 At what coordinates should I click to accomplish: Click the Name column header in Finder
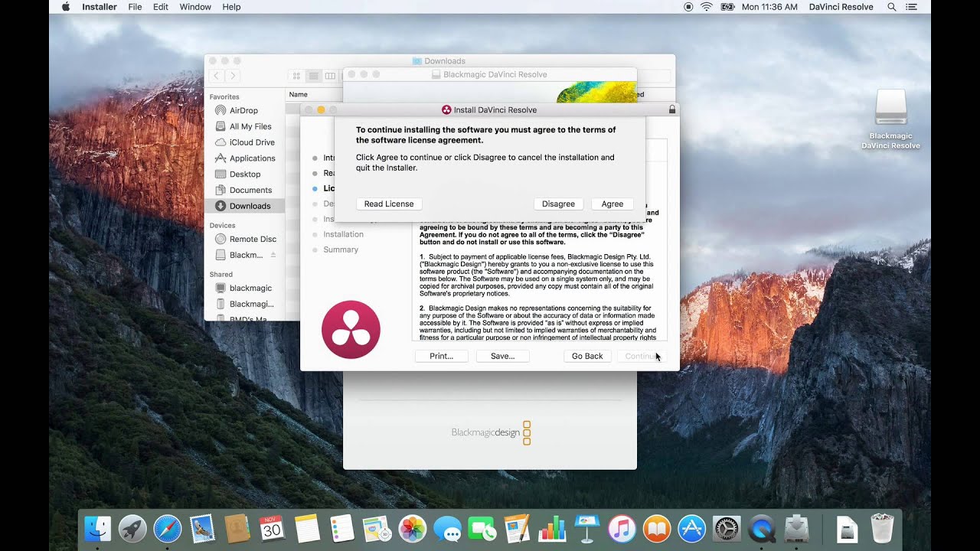pyautogui.click(x=299, y=94)
